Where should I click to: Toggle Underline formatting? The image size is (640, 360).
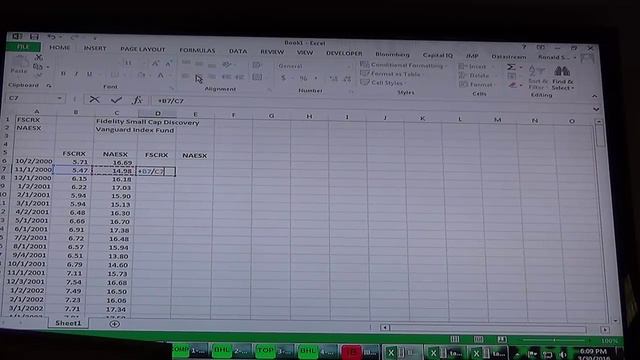click(x=89, y=74)
